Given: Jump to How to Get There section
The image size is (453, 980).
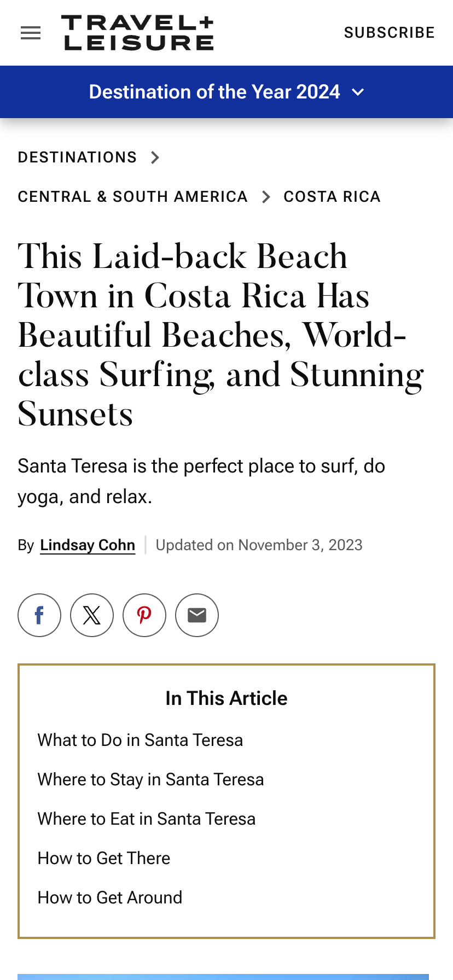Looking at the screenshot, I should click(104, 858).
